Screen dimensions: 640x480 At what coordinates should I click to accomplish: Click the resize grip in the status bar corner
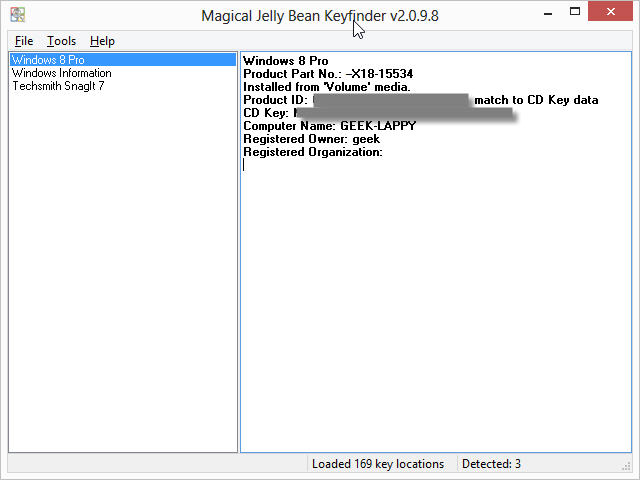click(x=626, y=466)
